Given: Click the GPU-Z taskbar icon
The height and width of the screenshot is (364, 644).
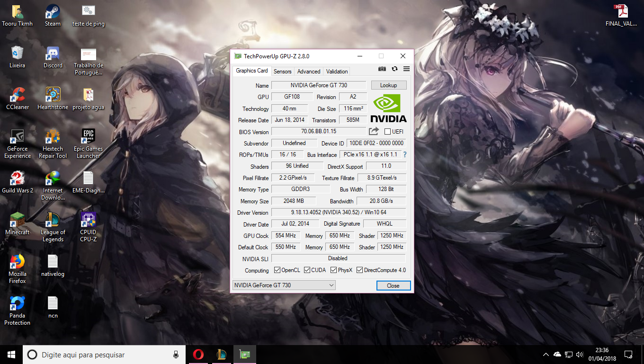Looking at the screenshot, I should pos(245,355).
